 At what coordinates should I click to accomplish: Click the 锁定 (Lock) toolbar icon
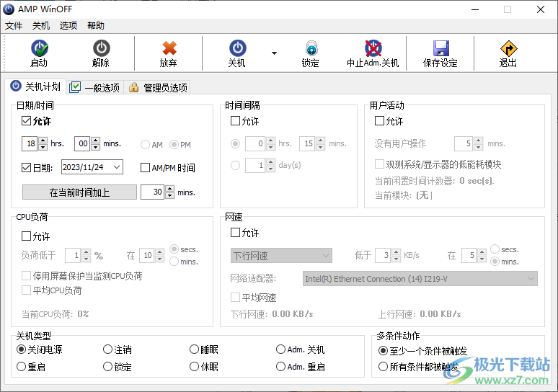point(311,48)
